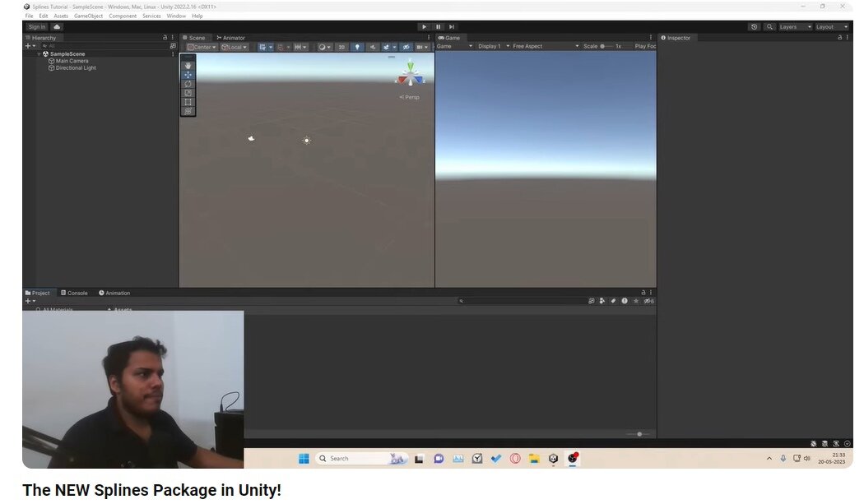
Task: Toggle Hierarchy panel lock
Action: pyautogui.click(x=165, y=38)
